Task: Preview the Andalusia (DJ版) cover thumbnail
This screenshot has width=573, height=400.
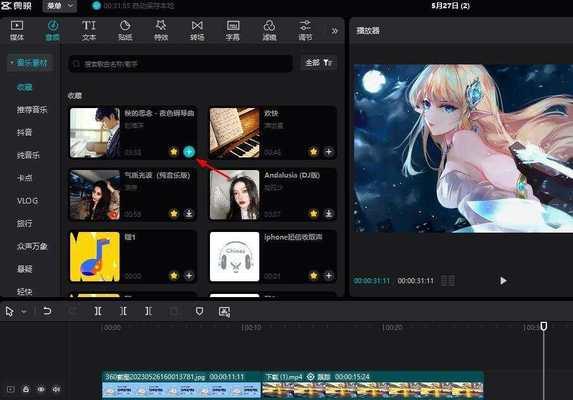Action: (x=235, y=195)
